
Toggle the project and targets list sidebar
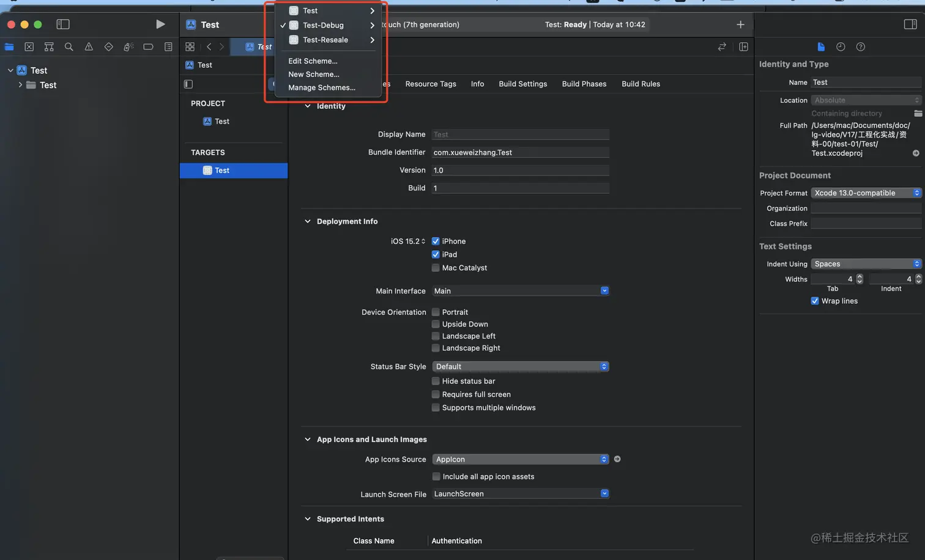[x=188, y=84]
